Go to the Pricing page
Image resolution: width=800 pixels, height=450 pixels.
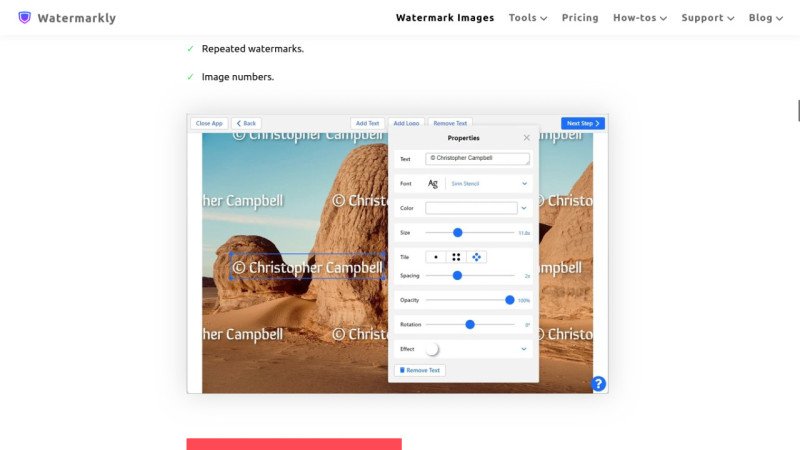tap(580, 18)
